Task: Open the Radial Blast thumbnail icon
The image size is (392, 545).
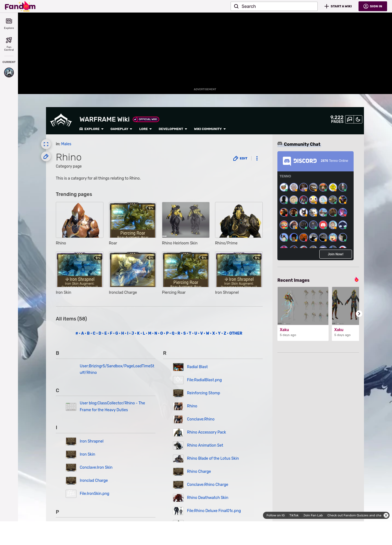Action: point(178,367)
